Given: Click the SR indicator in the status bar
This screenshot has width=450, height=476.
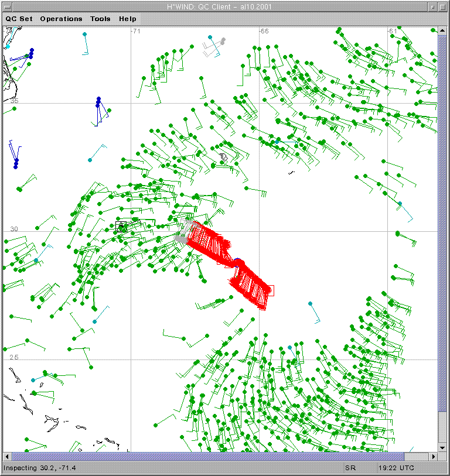Looking at the screenshot, I should pos(350,468).
